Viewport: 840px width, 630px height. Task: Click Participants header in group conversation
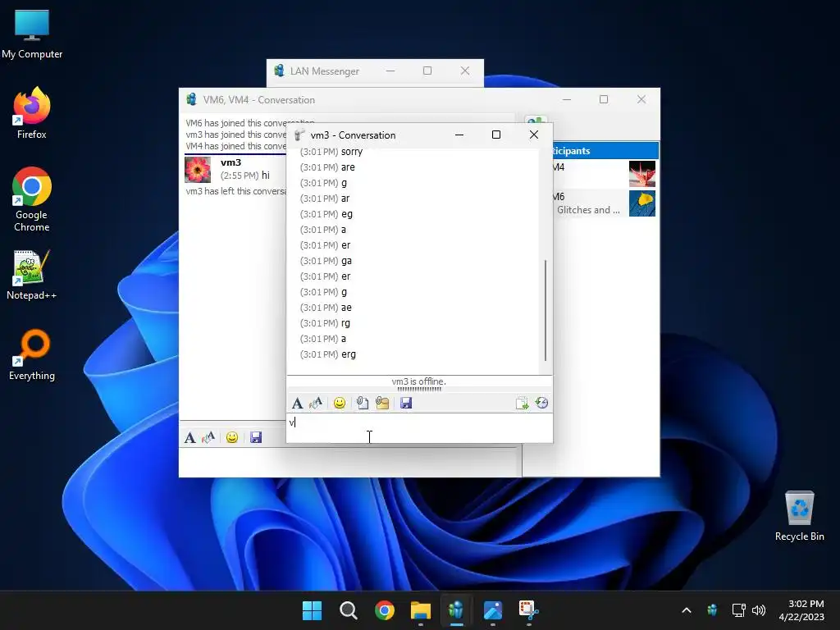(x=605, y=151)
